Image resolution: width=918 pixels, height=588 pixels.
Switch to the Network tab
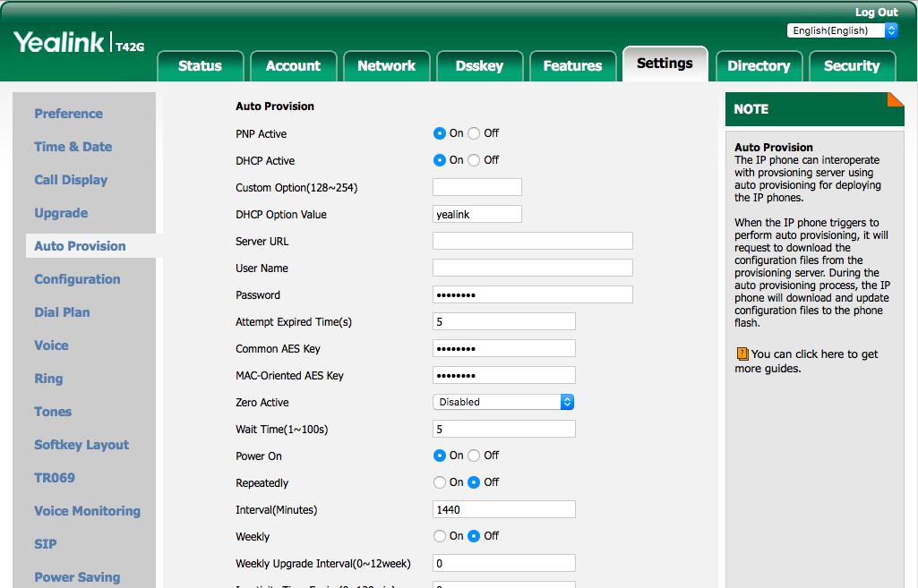pos(386,66)
